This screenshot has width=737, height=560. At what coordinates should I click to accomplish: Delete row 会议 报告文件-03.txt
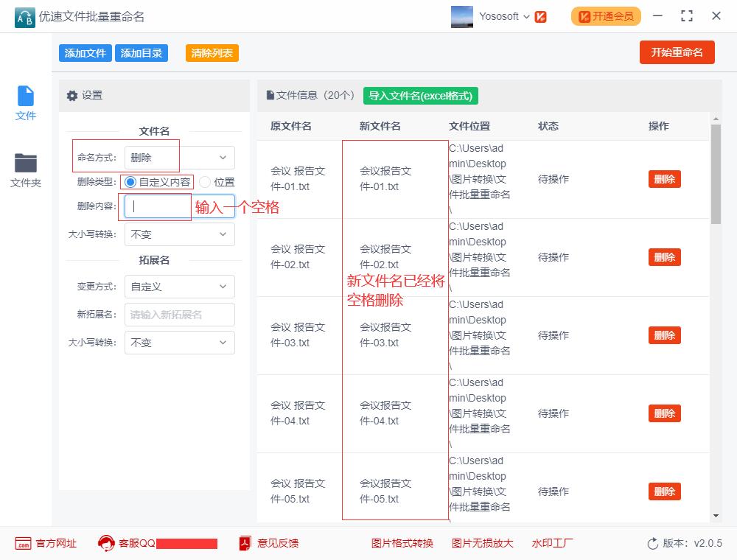coord(665,335)
